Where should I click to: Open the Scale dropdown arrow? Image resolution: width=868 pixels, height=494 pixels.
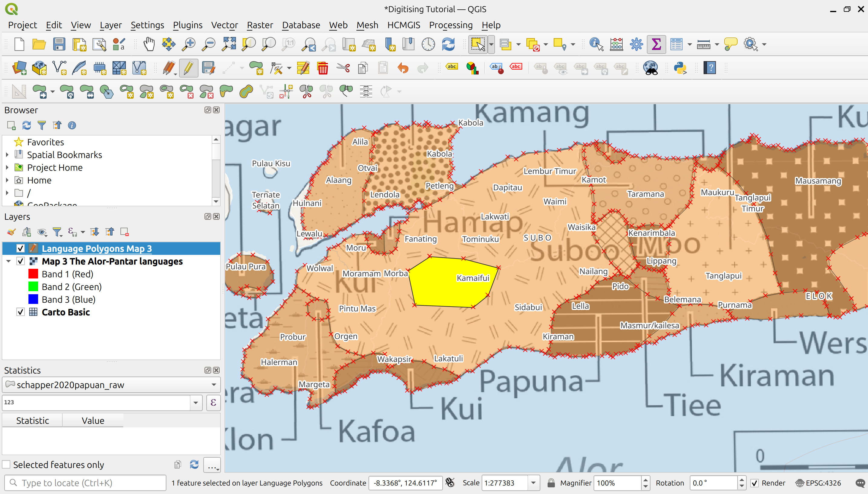[x=533, y=483]
